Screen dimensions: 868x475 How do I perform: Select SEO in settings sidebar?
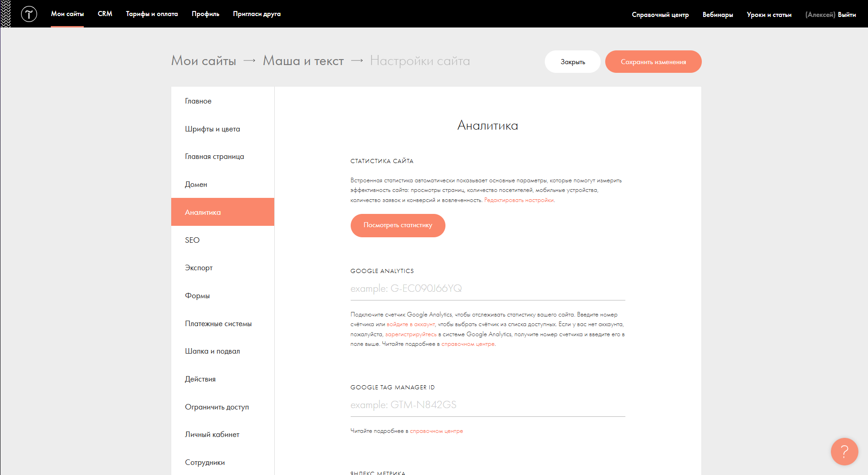[192, 240]
